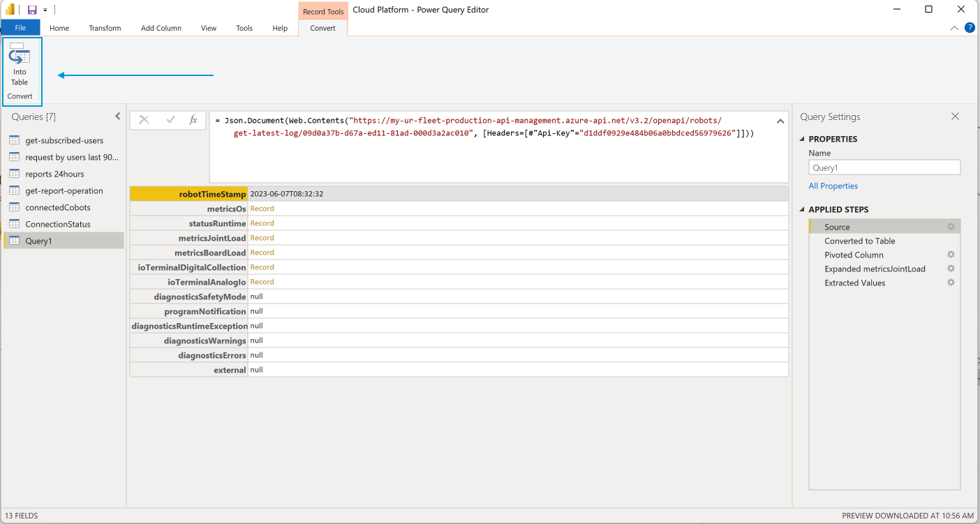Collapse the Queries pane
The width and height of the screenshot is (980, 524).
pyautogui.click(x=117, y=117)
